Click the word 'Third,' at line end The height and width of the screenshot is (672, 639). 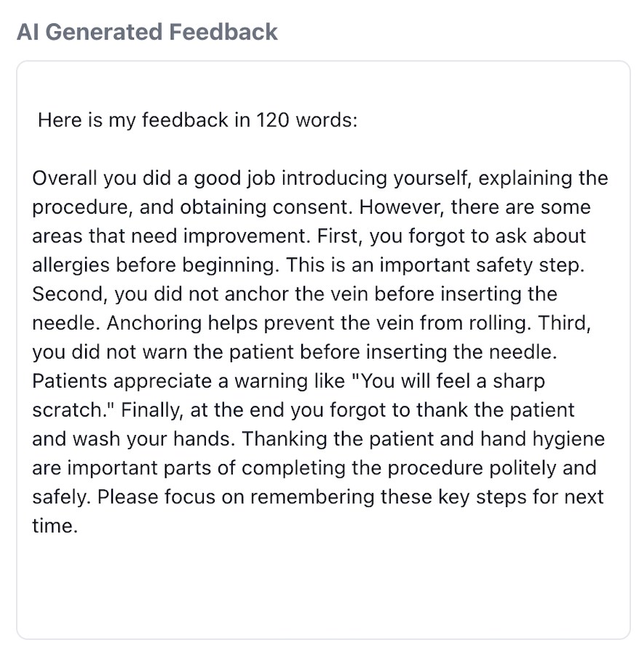tap(564, 324)
